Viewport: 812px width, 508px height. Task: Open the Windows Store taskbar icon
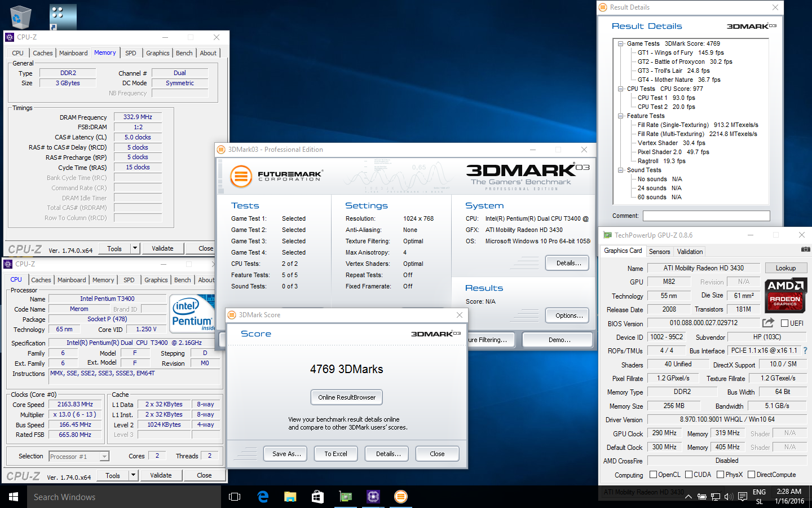click(317, 497)
